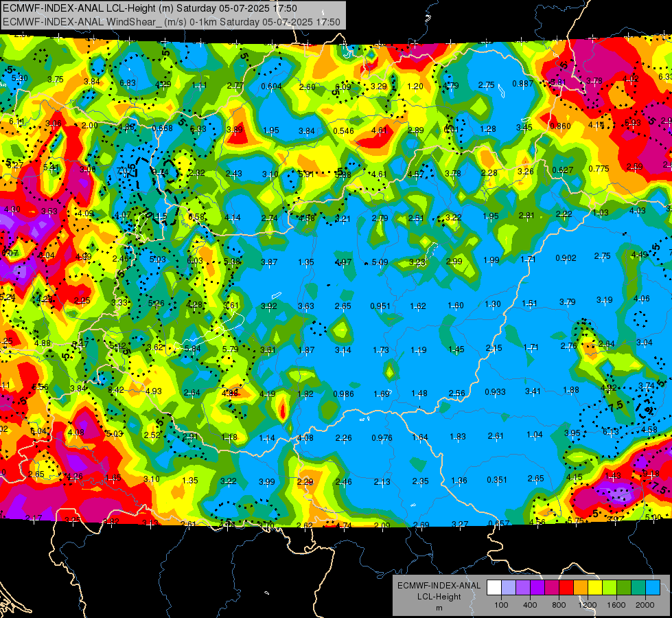Click the wind shear value 2.32
This screenshot has height=618, width=672.
point(196,173)
